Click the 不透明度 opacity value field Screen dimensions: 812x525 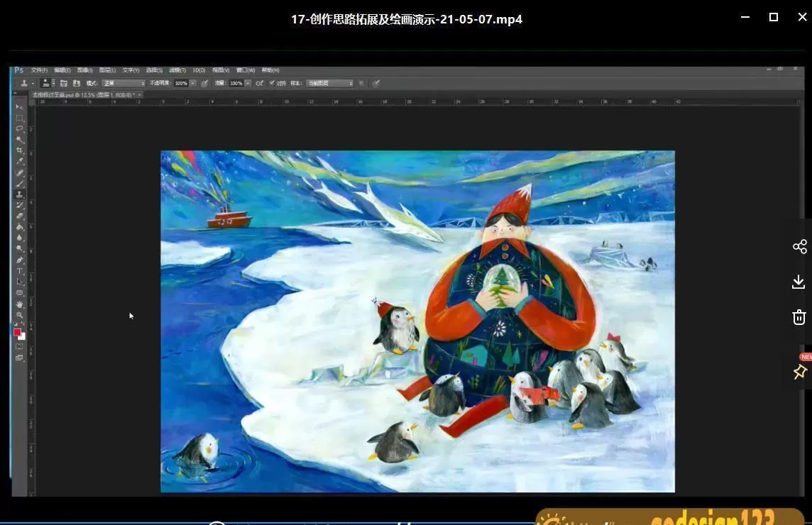(x=180, y=83)
